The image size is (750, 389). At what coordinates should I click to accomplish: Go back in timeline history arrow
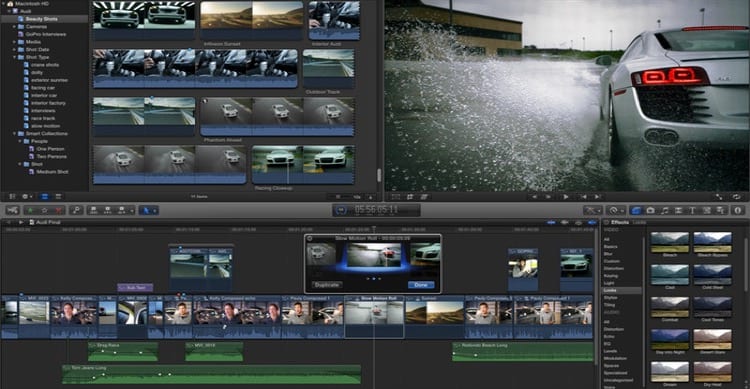[8, 222]
